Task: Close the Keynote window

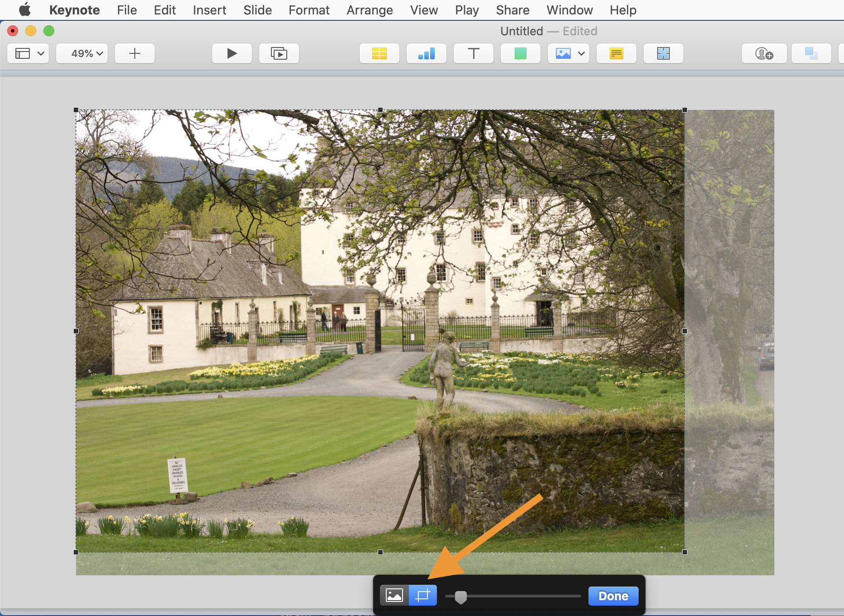Action: [x=13, y=31]
